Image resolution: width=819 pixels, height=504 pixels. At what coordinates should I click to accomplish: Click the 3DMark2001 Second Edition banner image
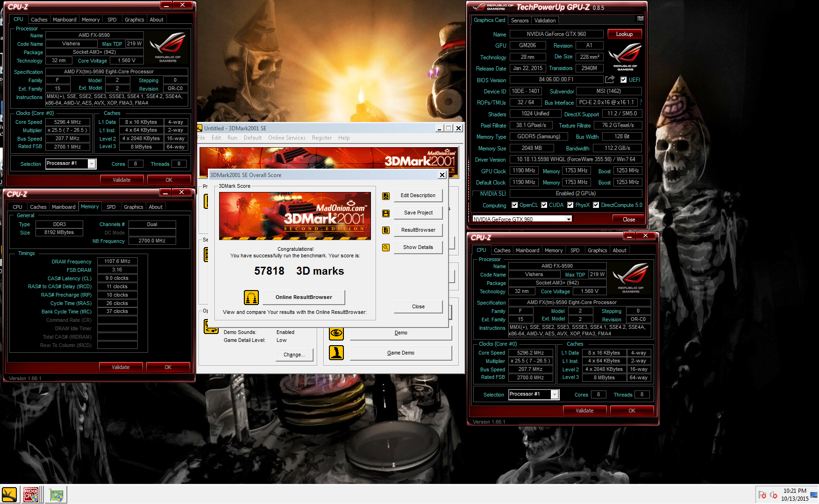295,216
